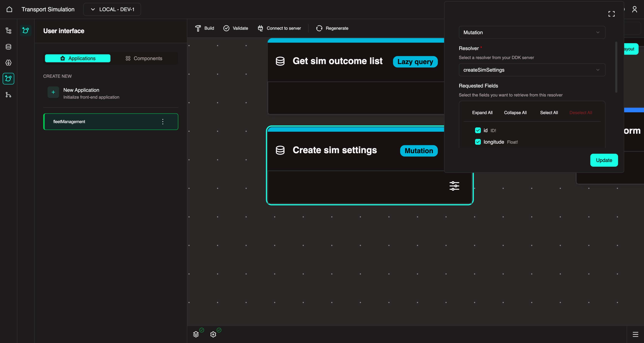Open the createSimSettings resolver dropdown
This screenshot has width=644, height=343.
(532, 70)
